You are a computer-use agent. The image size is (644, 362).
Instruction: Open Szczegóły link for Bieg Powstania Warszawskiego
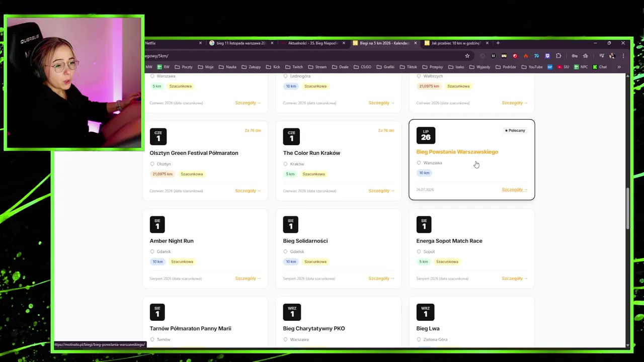click(x=514, y=190)
